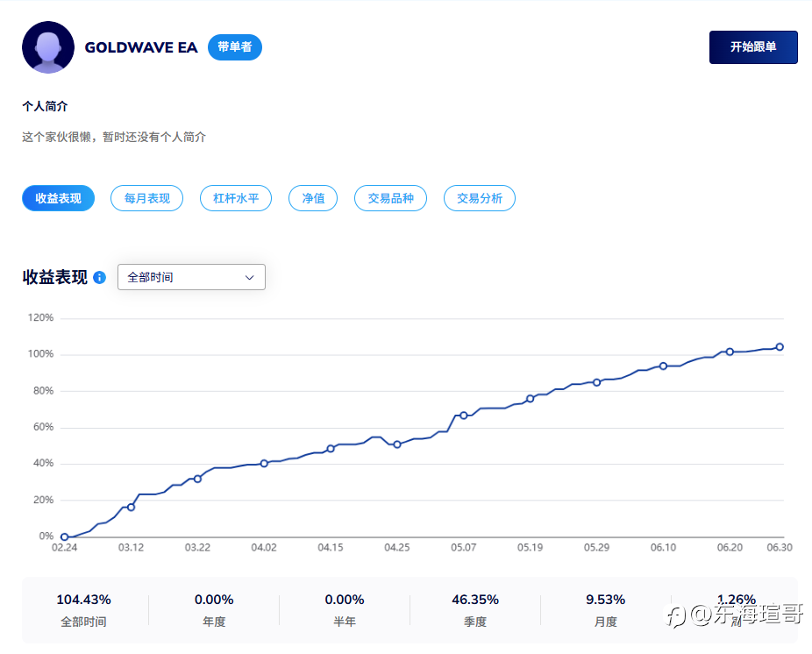
Task: Click the chart data point at 06.30
Action: pyautogui.click(x=780, y=347)
